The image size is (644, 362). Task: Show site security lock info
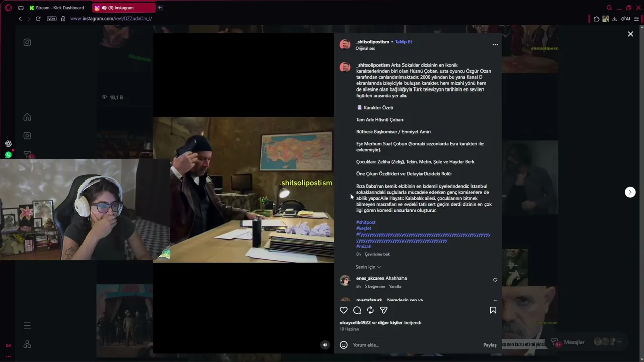[63, 19]
